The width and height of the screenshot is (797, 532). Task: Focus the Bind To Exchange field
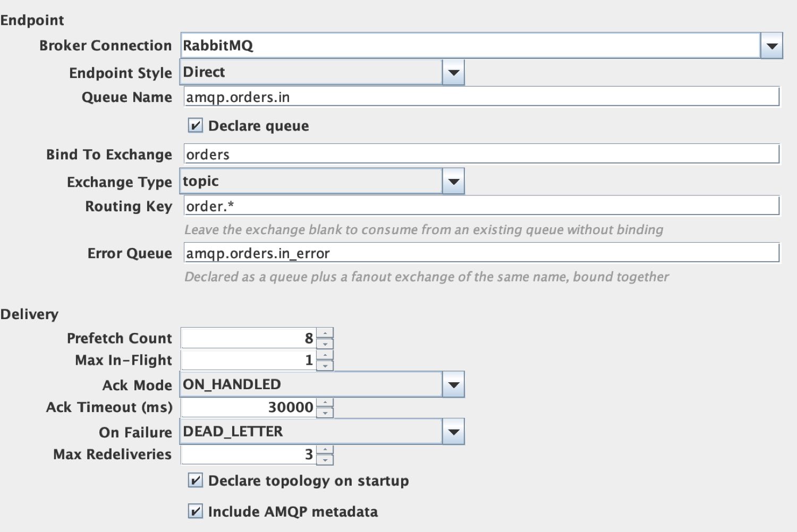[481, 155]
